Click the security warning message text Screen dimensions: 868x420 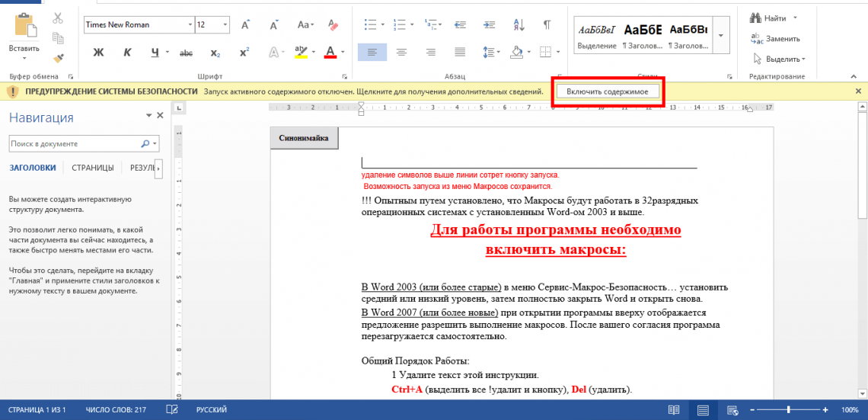(372, 91)
